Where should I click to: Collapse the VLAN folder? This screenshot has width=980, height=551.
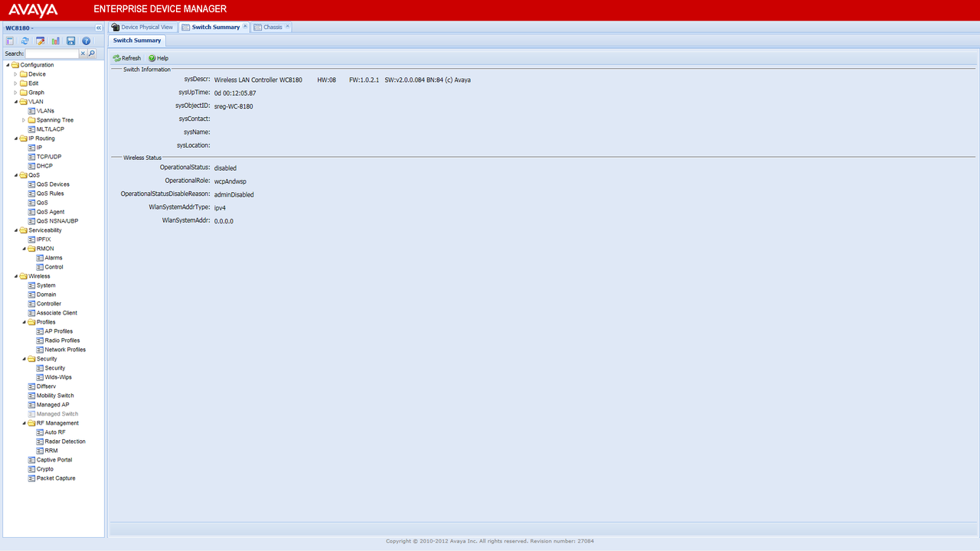[x=15, y=102]
